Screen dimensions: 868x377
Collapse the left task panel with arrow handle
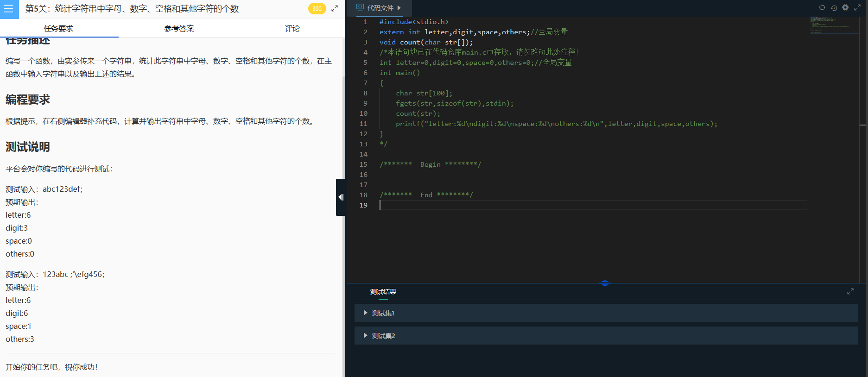(x=341, y=197)
